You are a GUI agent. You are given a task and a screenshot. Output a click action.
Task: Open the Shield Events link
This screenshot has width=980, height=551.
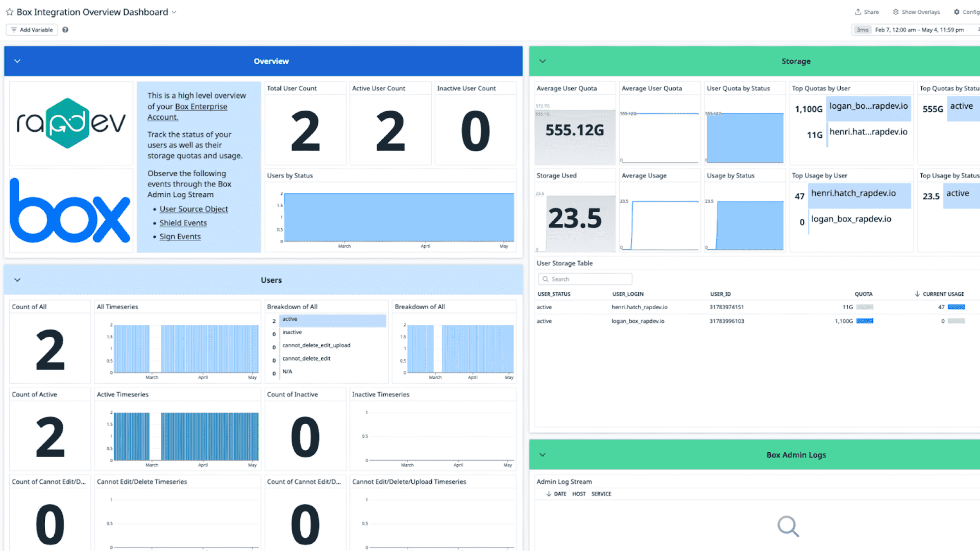point(183,222)
